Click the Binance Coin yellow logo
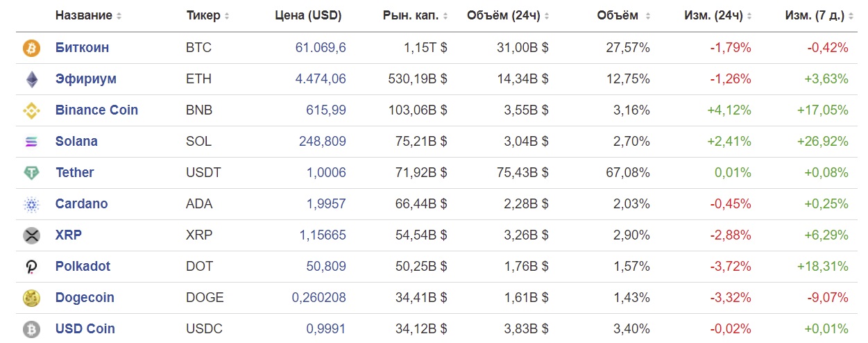The image size is (868, 343). (32, 110)
